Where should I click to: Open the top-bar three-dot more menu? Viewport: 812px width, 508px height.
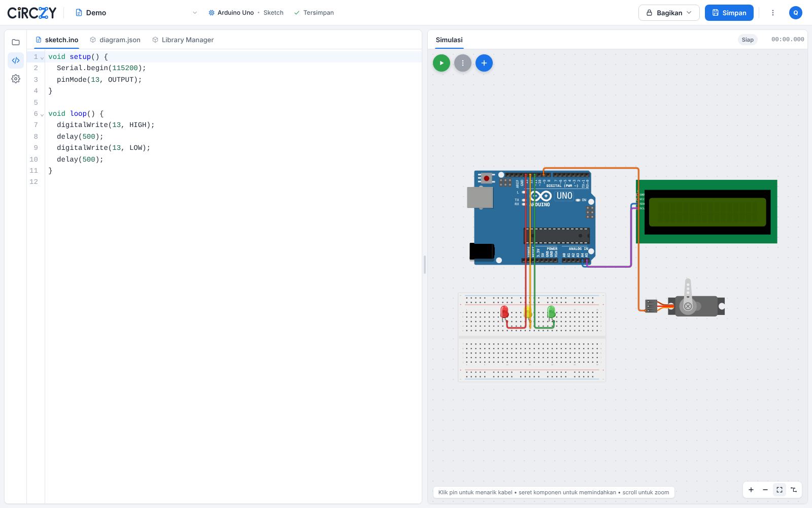(x=773, y=13)
